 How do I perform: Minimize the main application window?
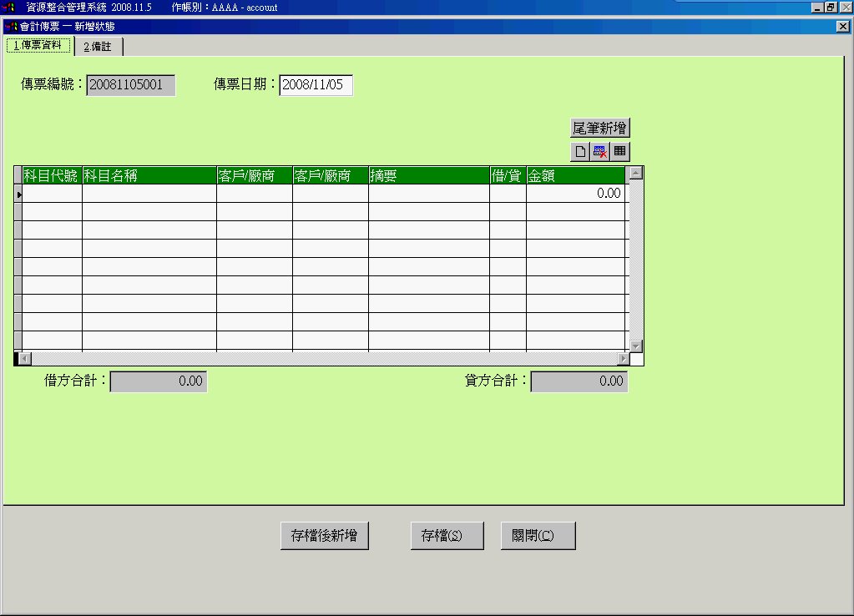pos(817,7)
